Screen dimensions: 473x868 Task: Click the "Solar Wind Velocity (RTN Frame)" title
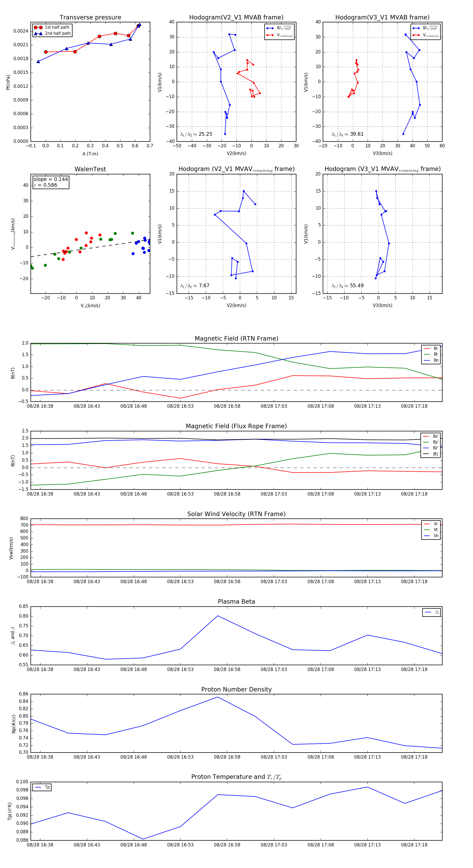tap(236, 514)
